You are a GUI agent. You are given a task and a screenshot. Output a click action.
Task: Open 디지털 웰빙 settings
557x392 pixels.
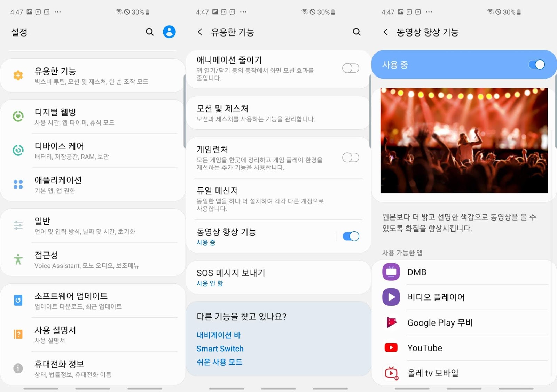click(x=93, y=117)
